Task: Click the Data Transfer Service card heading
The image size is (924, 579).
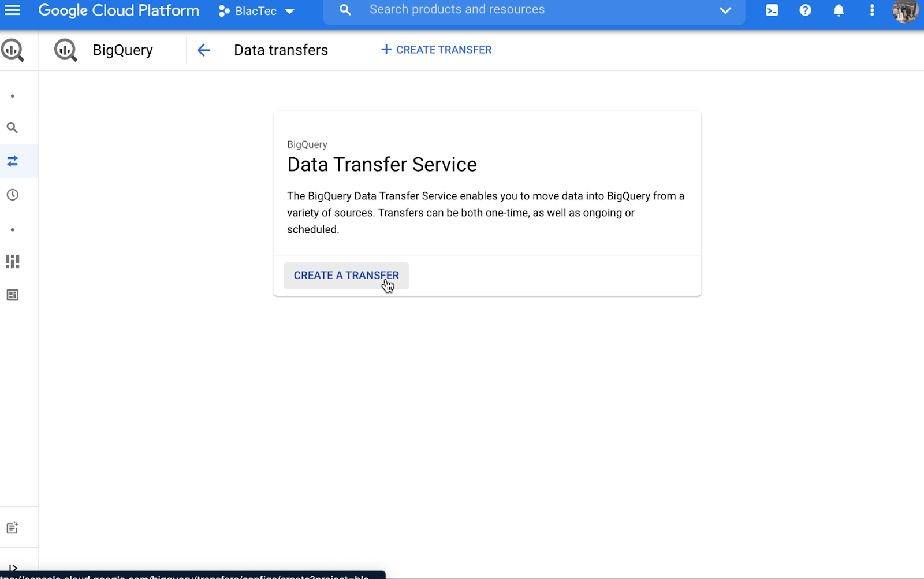Action: click(382, 165)
